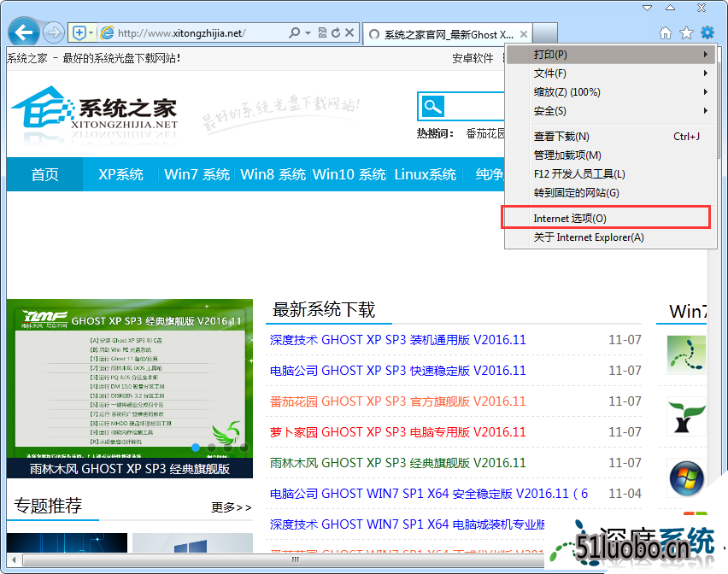728x574 pixels.
Task: Open Favorites with the star icon
Action: tap(686, 33)
